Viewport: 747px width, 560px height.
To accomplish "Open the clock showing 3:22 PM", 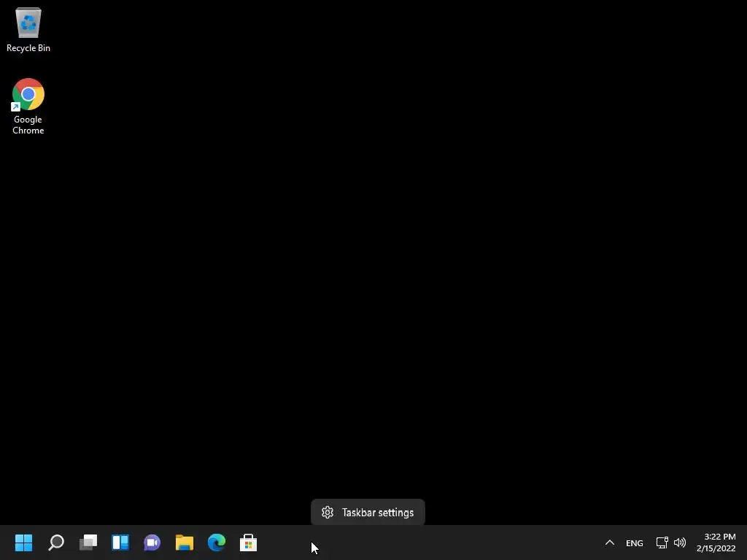I will click(716, 542).
